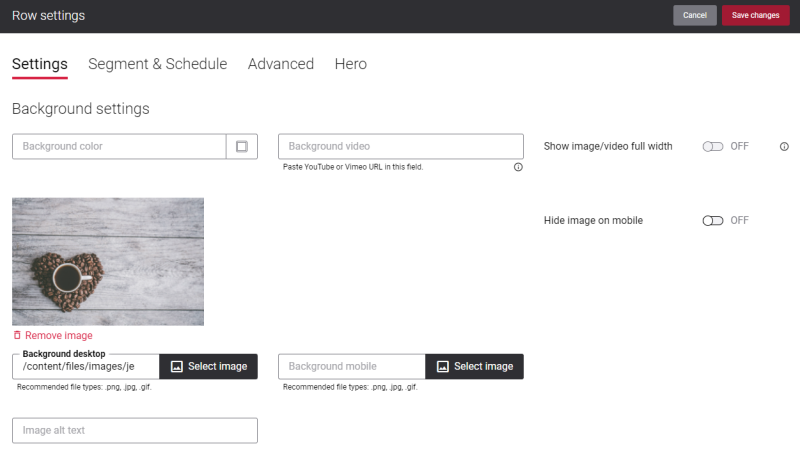
Task: Toggle Show image/video full width switch
Action: click(x=713, y=146)
